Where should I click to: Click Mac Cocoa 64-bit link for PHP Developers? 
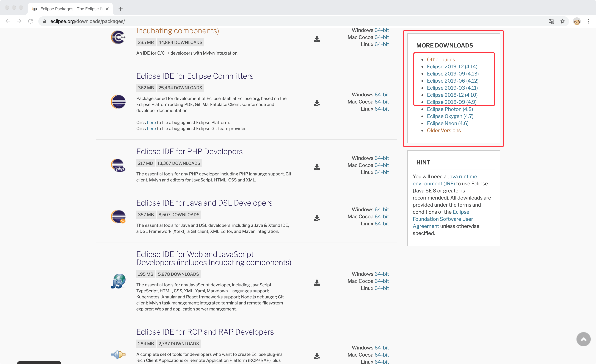[381, 165]
